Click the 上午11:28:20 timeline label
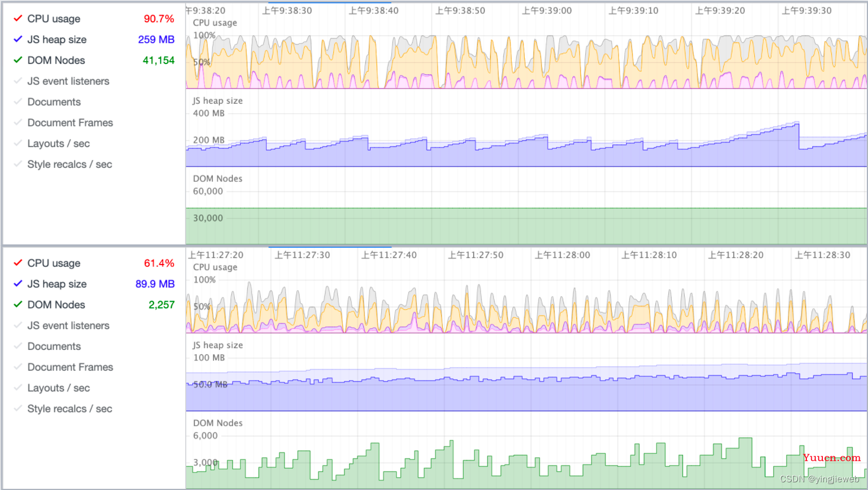Screen dimensions: 868x490 pyautogui.click(x=736, y=255)
